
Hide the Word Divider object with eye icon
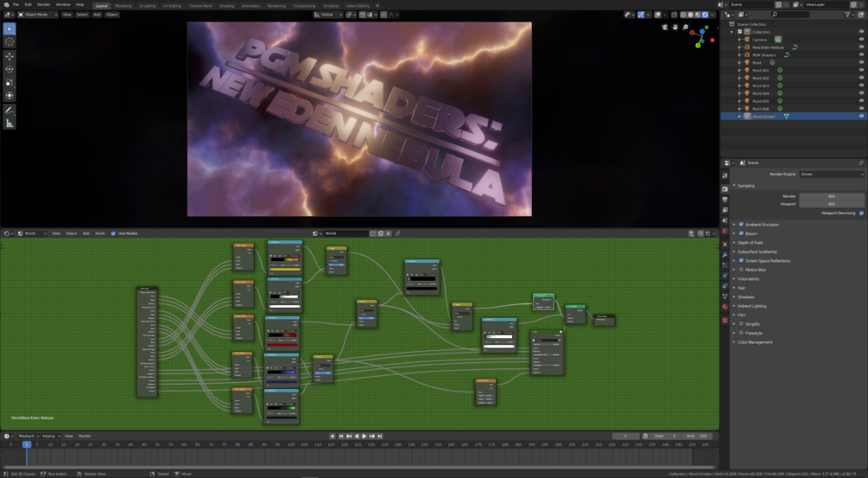[x=861, y=117]
